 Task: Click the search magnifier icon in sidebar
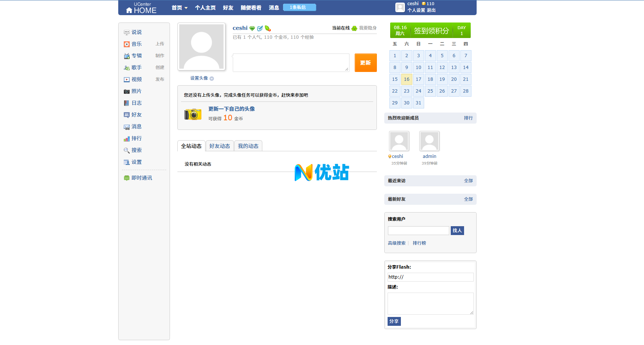127,151
